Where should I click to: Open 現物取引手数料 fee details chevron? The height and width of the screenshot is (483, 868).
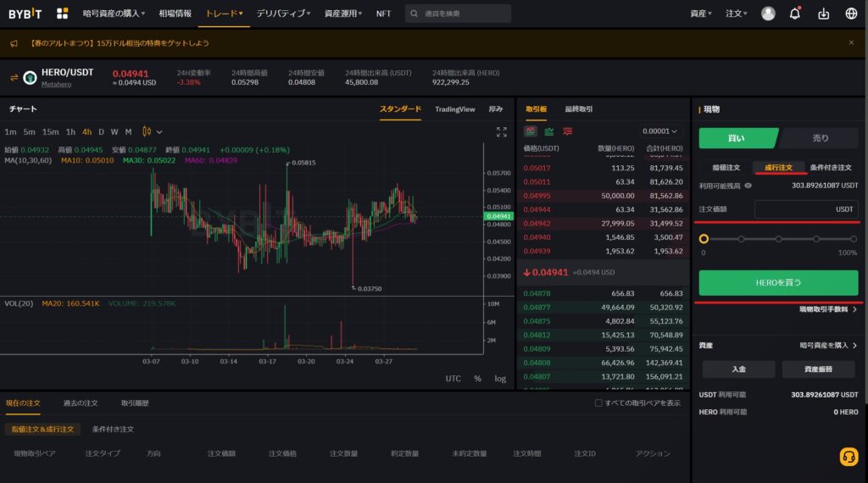click(854, 309)
